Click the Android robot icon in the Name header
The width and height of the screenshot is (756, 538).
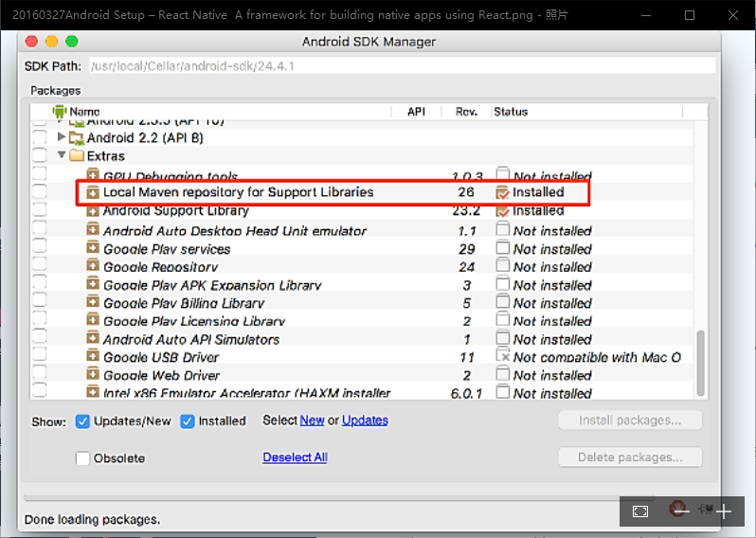click(60, 112)
